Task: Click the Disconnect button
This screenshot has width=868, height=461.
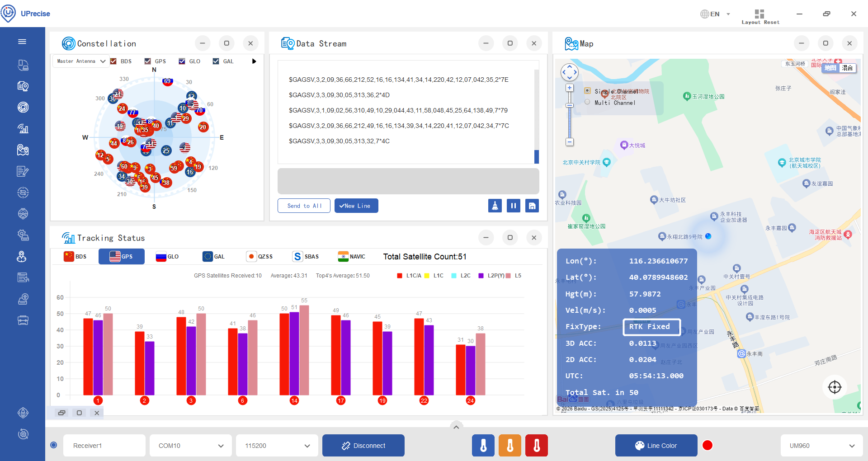Action: pos(363,446)
